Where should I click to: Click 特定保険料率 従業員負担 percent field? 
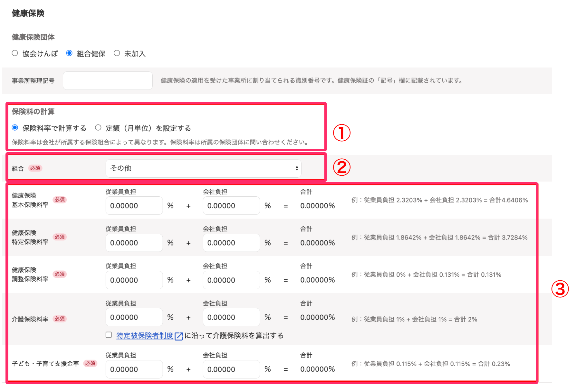click(x=134, y=243)
